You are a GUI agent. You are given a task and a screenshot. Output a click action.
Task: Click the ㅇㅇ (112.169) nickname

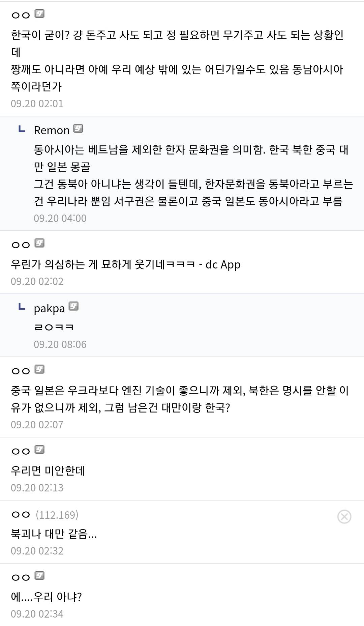pos(21,515)
